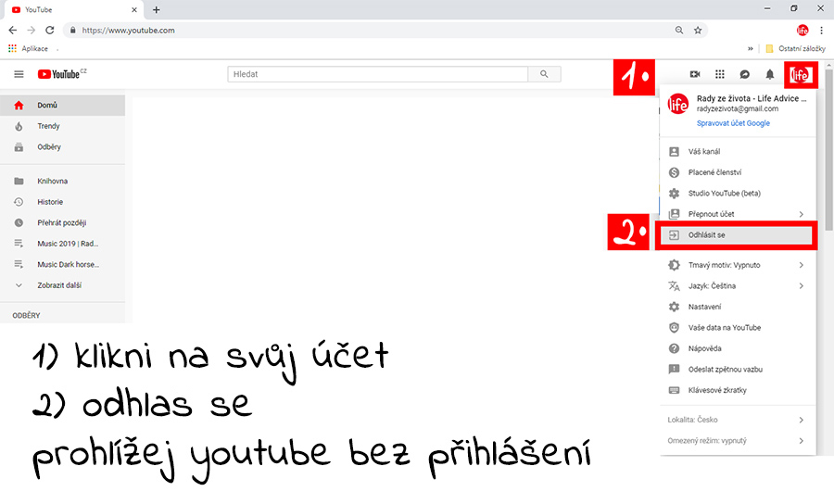
Task: Click Spravovat účet Google link
Action: (x=733, y=123)
